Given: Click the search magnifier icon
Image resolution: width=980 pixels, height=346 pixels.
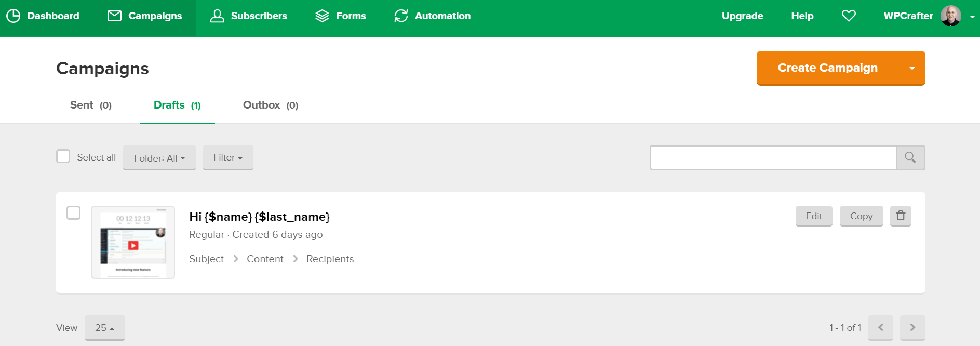Looking at the screenshot, I should point(910,157).
